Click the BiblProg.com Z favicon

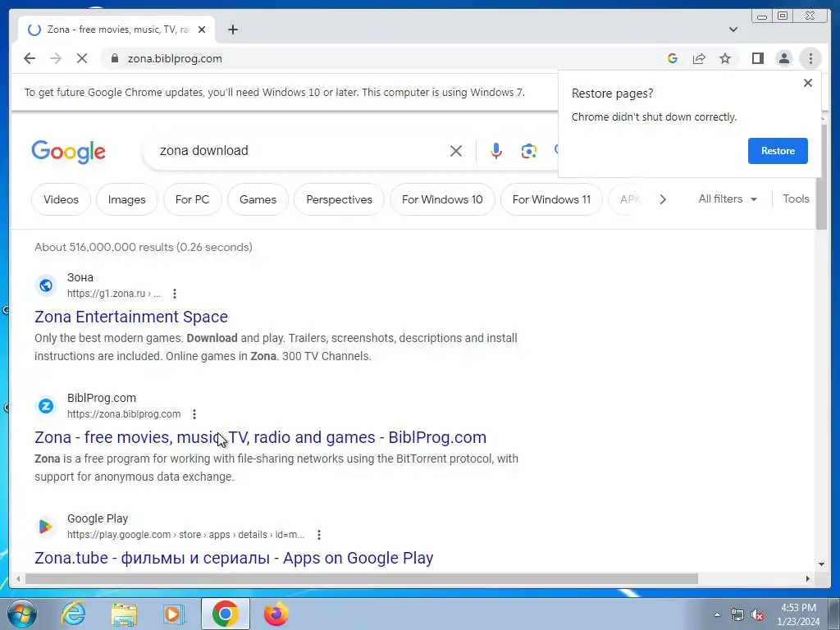pos(46,405)
